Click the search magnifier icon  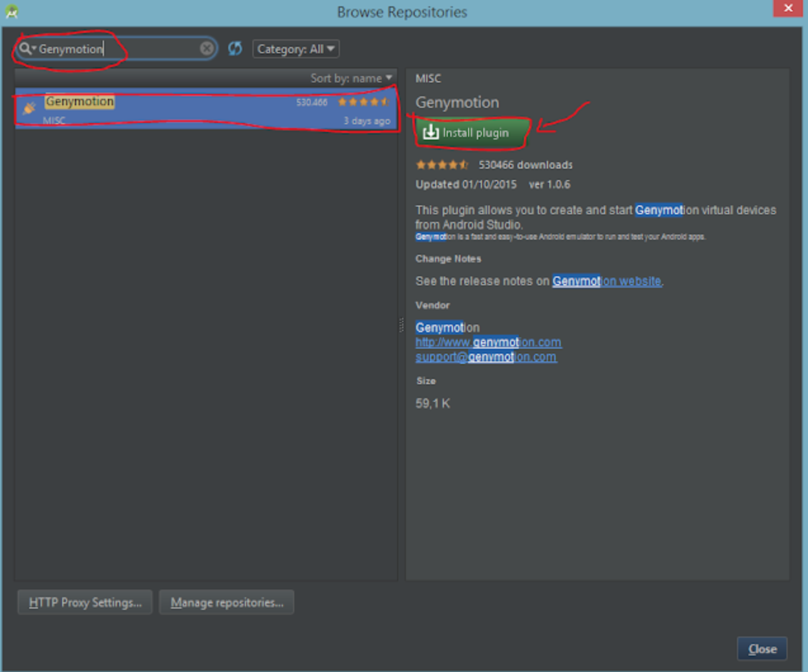[25, 49]
